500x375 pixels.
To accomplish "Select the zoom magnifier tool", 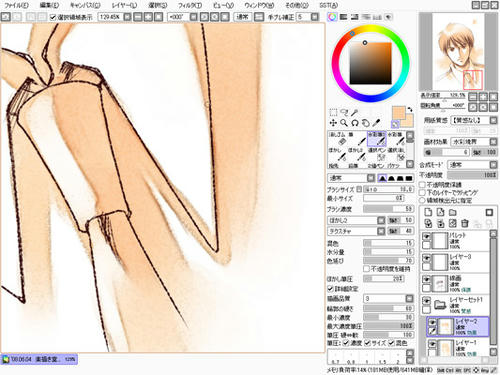I will click(x=344, y=123).
